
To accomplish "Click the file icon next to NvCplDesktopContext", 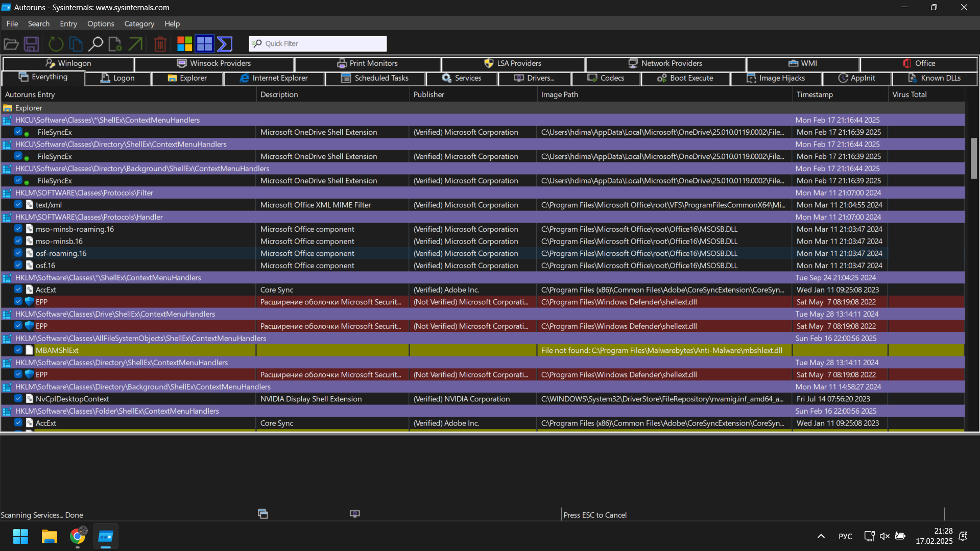I will (x=29, y=399).
